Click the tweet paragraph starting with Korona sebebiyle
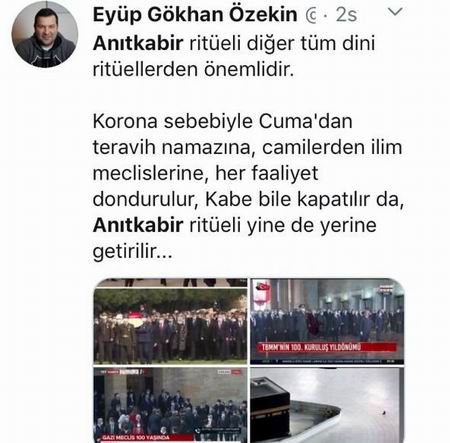This screenshot has height=443, width=450. [248, 186]
